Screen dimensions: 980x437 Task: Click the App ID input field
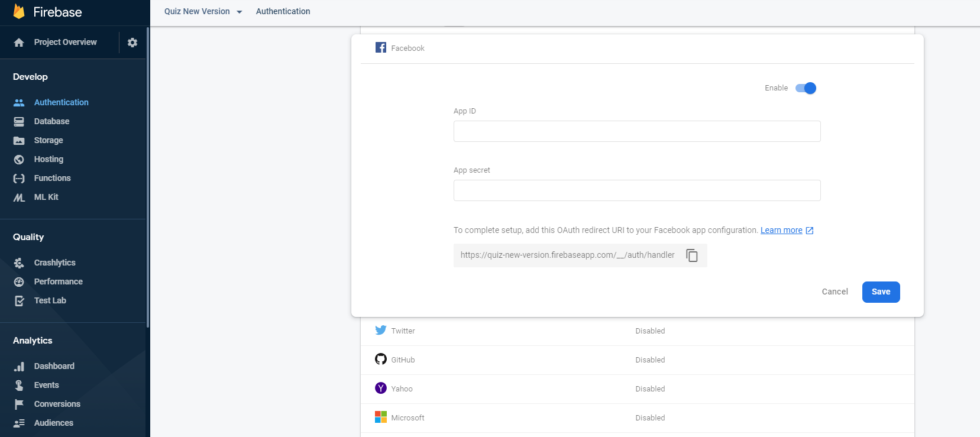point(637,131)
